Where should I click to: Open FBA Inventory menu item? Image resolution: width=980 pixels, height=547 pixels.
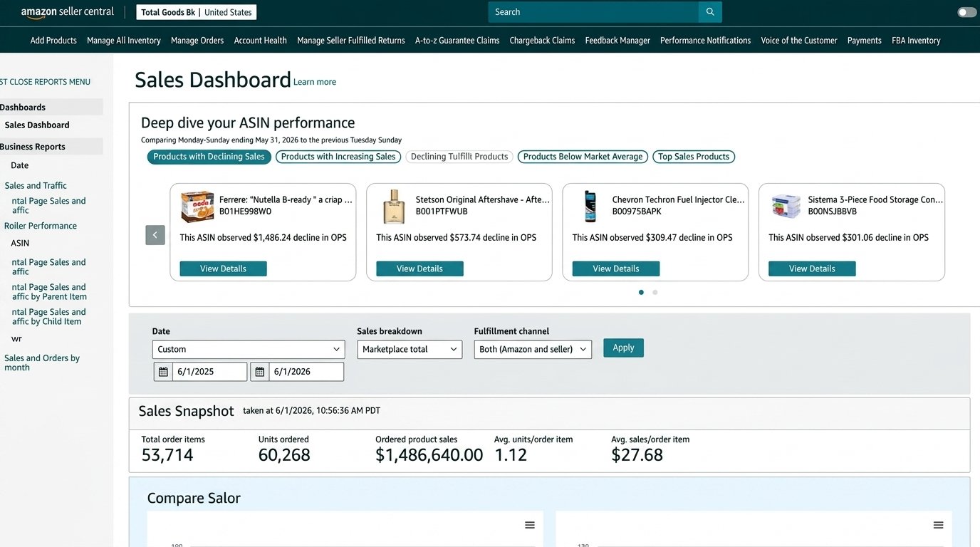(x=916, y=41)
